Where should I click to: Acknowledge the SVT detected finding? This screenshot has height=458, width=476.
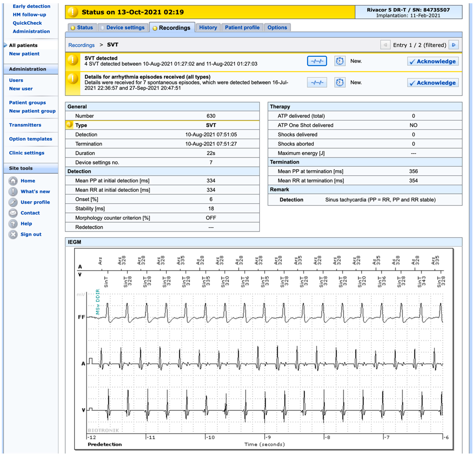pyautogui.click(x=433, y=61)
